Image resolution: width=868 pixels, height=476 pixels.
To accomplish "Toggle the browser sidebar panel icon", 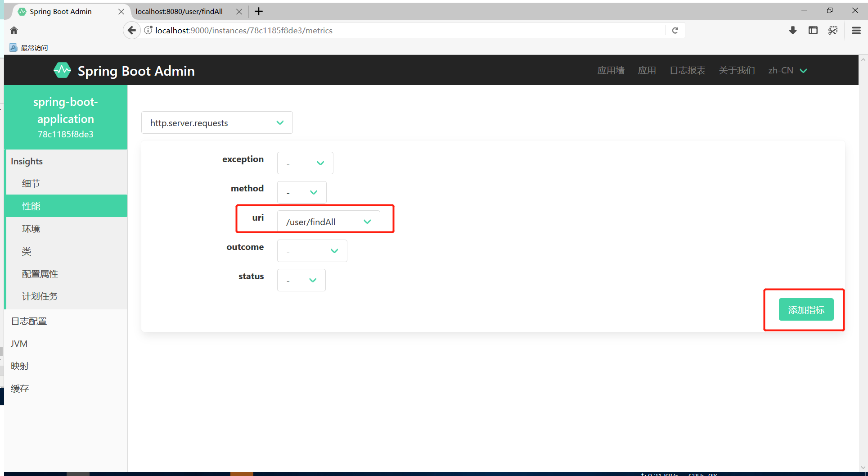I will click(x=813, y=31).
